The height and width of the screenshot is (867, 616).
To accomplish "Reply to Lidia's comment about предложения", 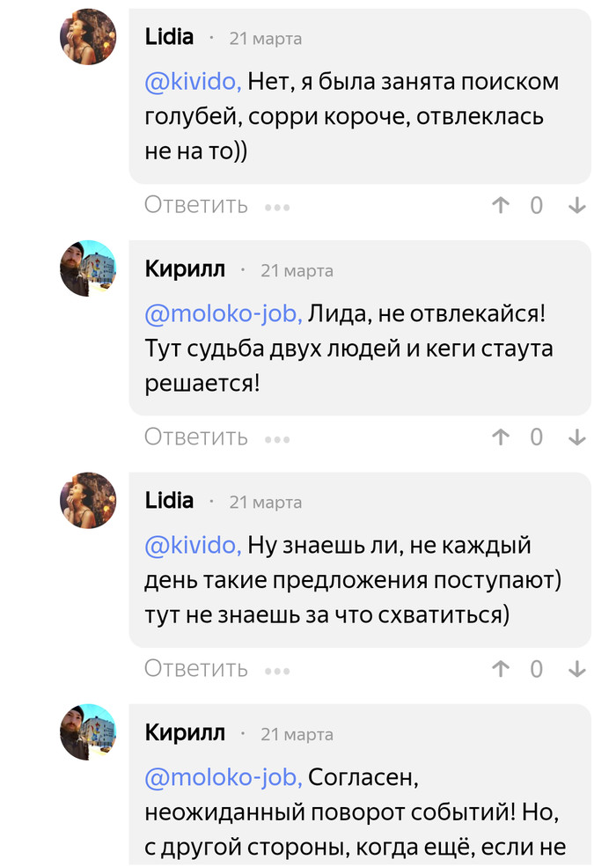I will 196,669.
